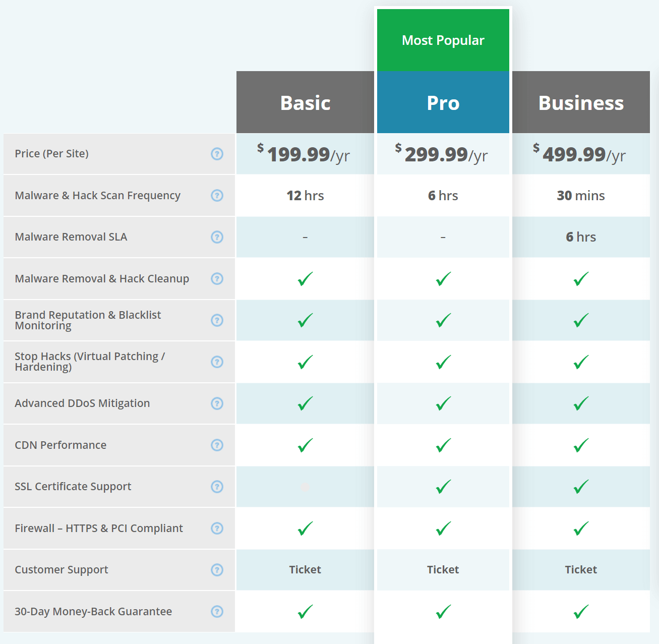Click the $199.99/yr Basic price
The width and height of the screenshot is (659, 644).
(x=304, y=154)
